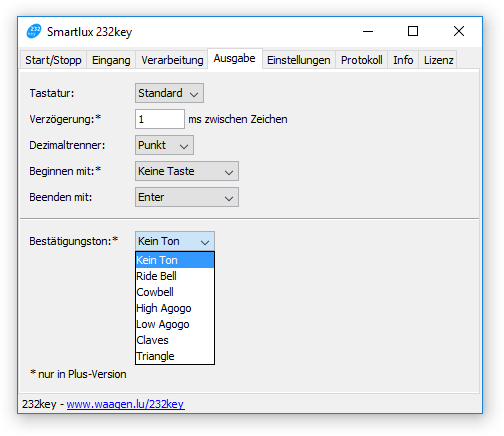Open the Einstellungen tab
The height and width of the screenshot is (436, 504).
[x=299, y=60]
